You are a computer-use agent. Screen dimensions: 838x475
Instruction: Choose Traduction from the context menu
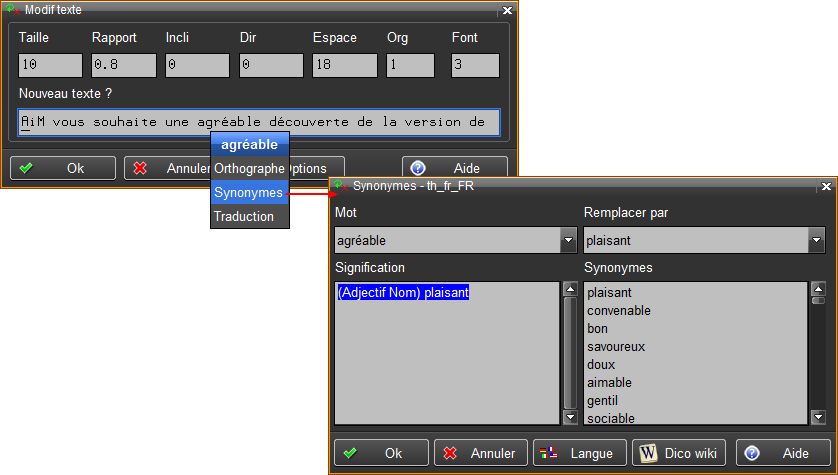click(x=244, y=216)
